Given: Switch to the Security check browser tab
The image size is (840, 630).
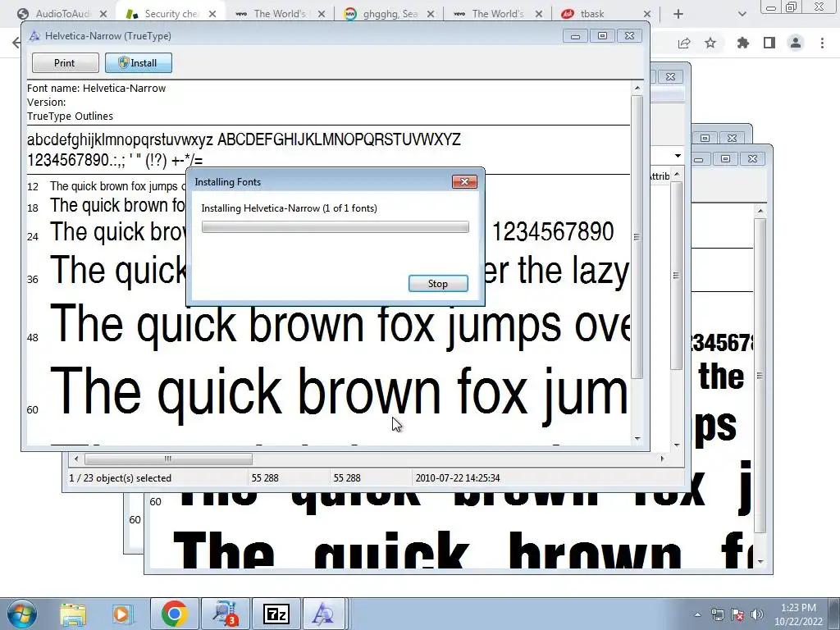Looking at the screenshot, I should click(171, 14).
